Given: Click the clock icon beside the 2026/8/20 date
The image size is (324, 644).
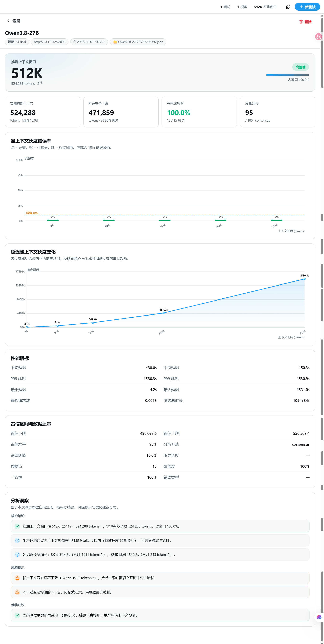Looking at the screenshot, I should click(75, 42).
